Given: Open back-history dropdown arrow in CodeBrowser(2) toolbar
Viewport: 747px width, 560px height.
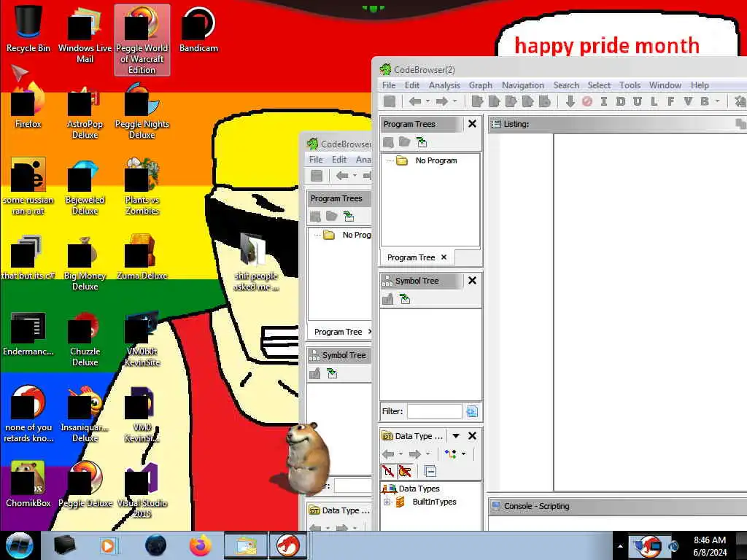Looking at the screenshot, I should click(x=427, y=101).
